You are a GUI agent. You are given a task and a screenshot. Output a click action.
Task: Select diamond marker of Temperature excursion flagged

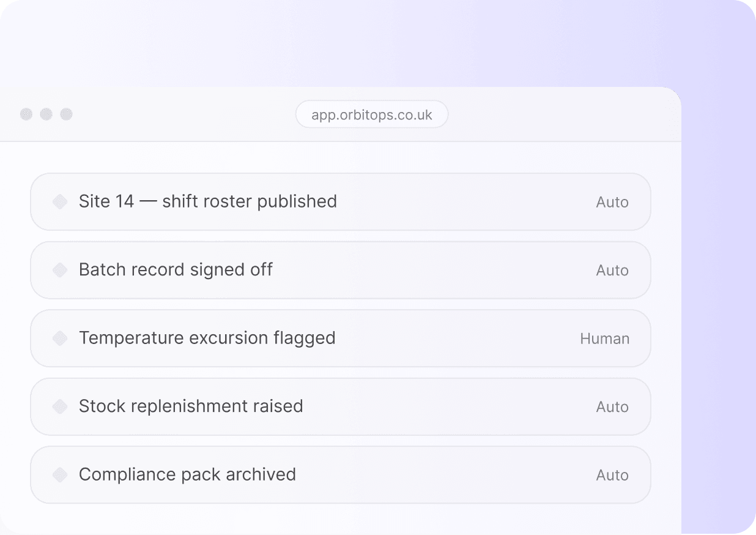pyautogui.click(x=60, y=338)
